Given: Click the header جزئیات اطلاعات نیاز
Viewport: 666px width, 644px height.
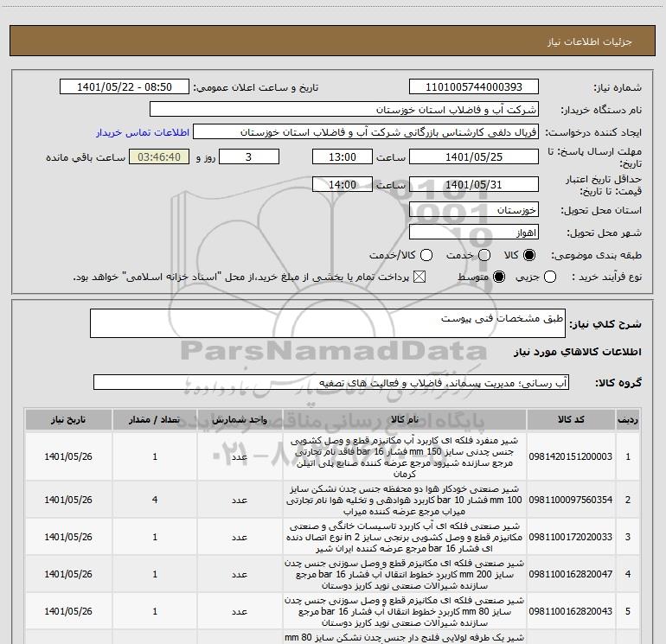Looking at the screenshot, I should click(x=590, y=41).
